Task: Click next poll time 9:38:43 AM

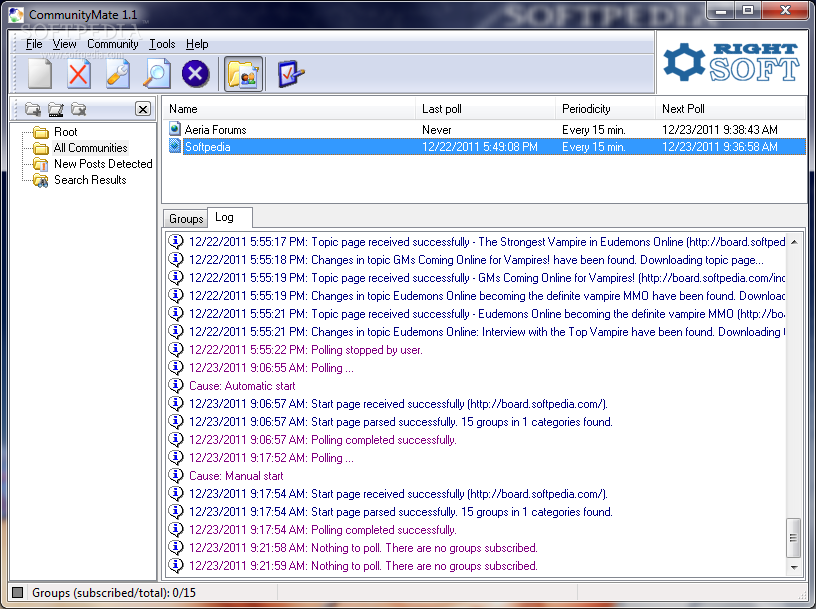Action: tap(720, 130)
